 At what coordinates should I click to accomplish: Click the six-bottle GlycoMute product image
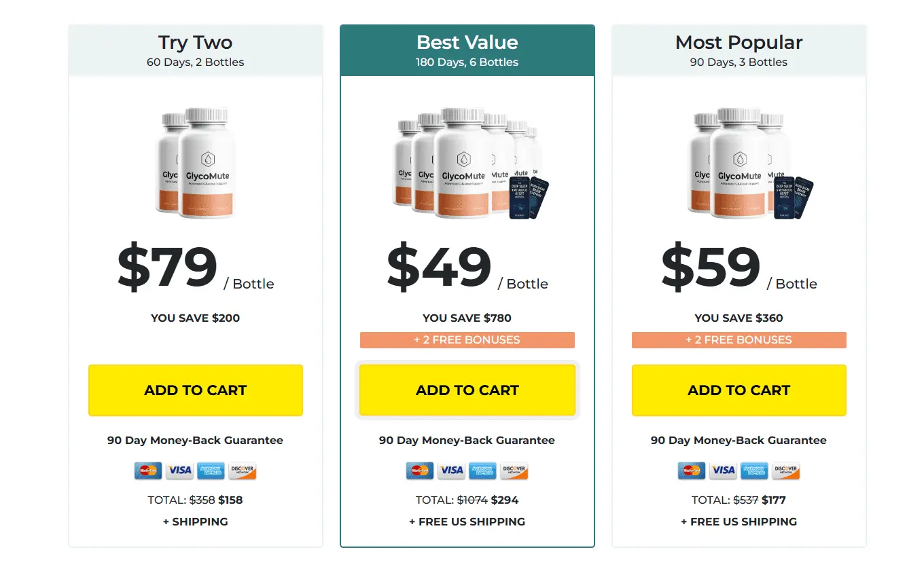pos(469,163)
